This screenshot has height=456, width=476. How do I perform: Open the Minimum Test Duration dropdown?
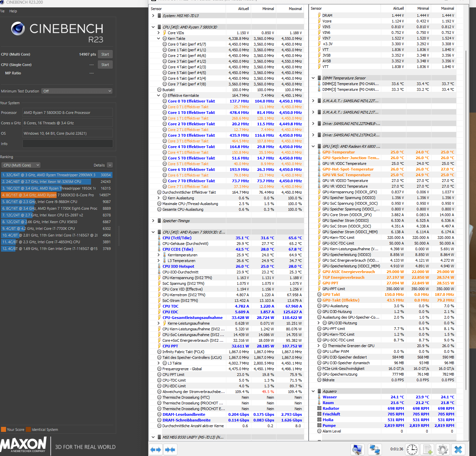77,91
